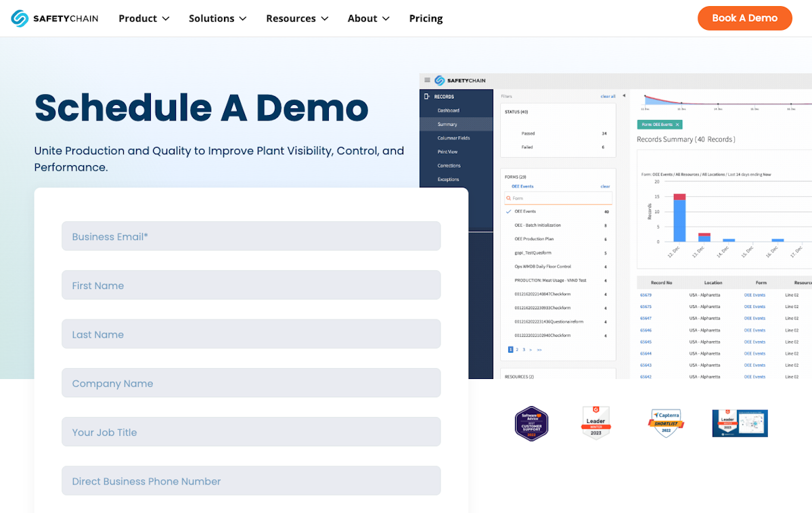This screenshot has width=812, height=513.
Task: Select Pricing in the navigation bar
Action: click(426, 18)
